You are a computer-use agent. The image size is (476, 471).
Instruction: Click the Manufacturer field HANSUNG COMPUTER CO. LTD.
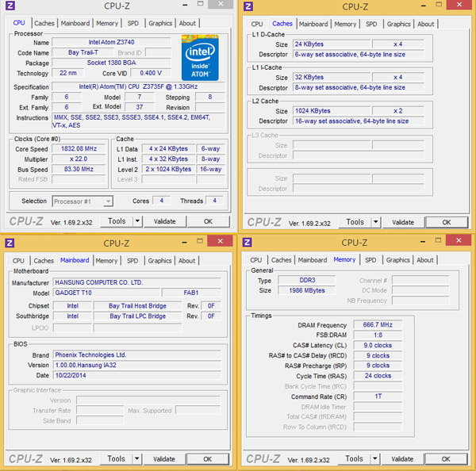pyautogui.click(x=137, y=282)
